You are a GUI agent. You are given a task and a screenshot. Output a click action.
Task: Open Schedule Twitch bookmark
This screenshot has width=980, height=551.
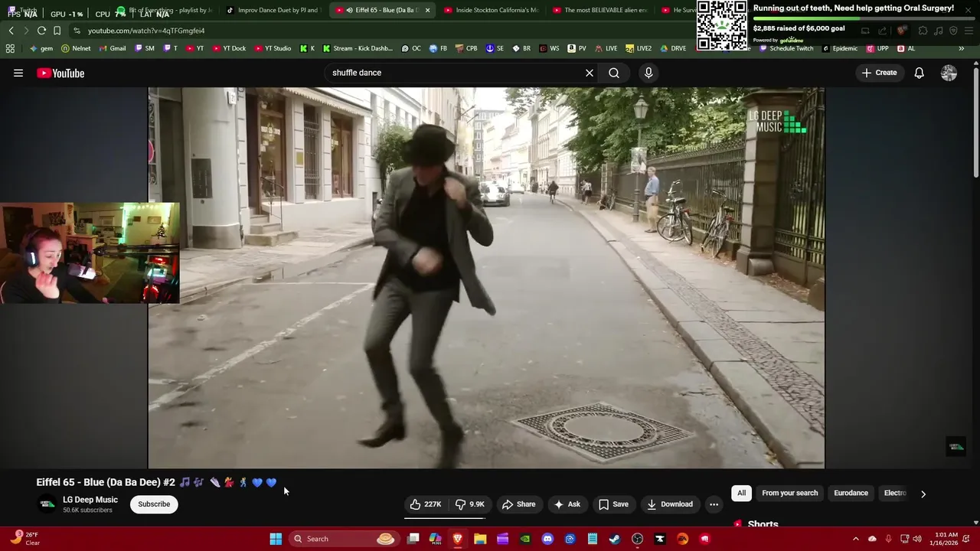(x=786, y=48)
